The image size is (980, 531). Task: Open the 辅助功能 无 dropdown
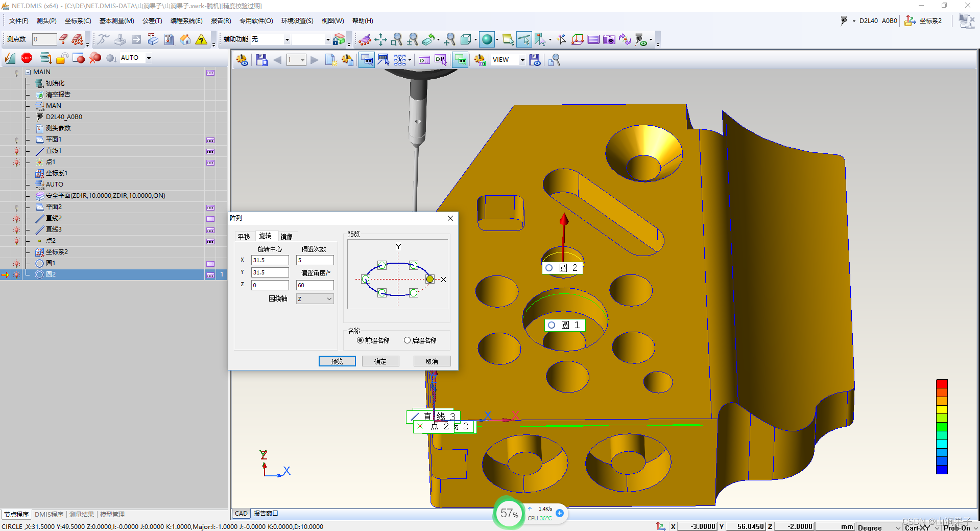click(x=287, y=39)
